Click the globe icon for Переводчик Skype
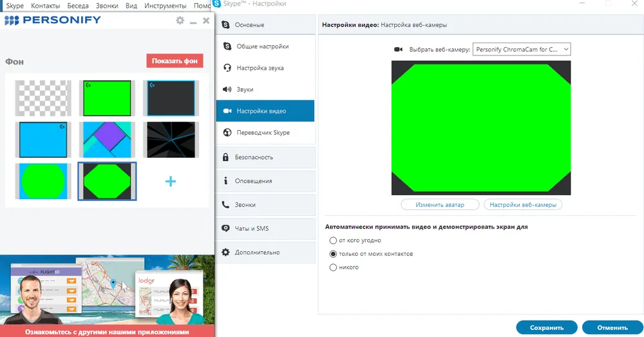Viewport: 644px width, 337px height. click(227, 133)
